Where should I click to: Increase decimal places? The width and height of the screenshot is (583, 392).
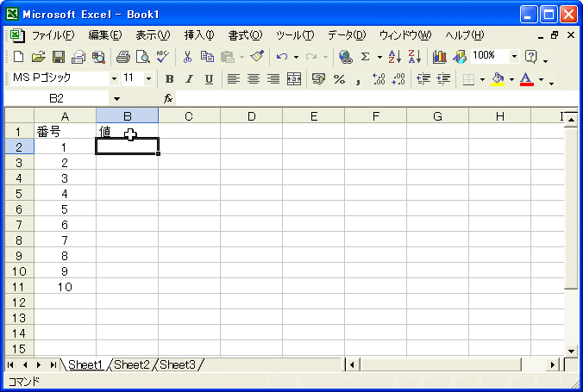(379, 78)
